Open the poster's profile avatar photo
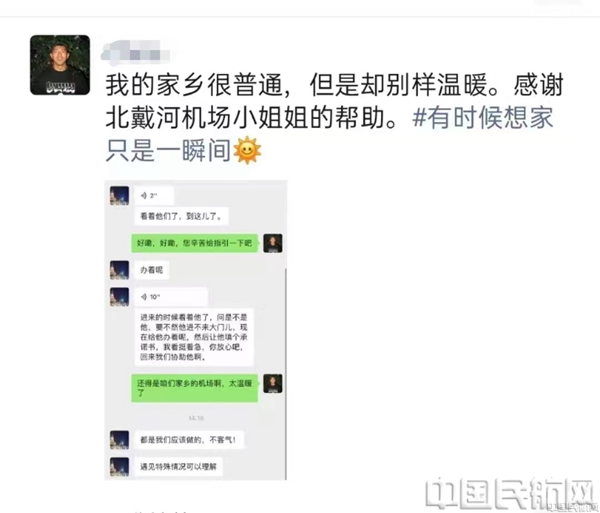600x513 pixels. pos(60,65)
